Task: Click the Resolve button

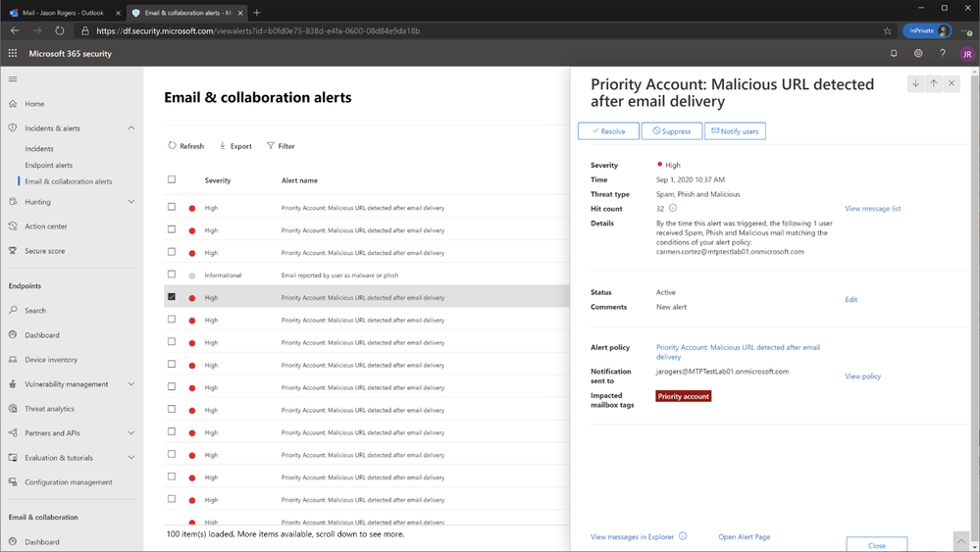Action: tap(608, 131)
